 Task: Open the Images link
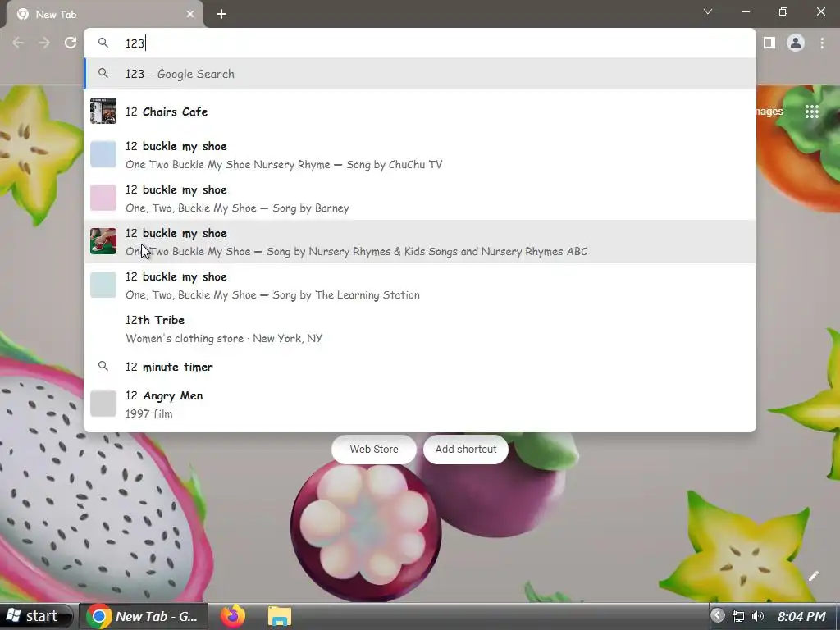pyautogui.click(x=769, y=112)
